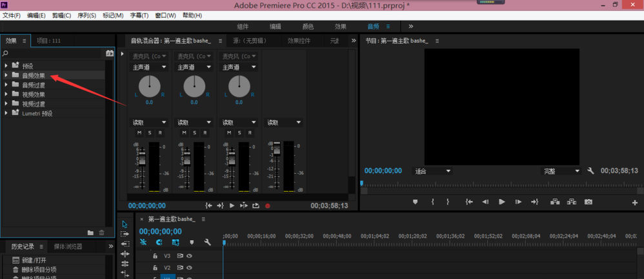Expand the 音频效果 folder
Image resolution: width=644 pixels, height=279 pixels.
click(6, 76)
